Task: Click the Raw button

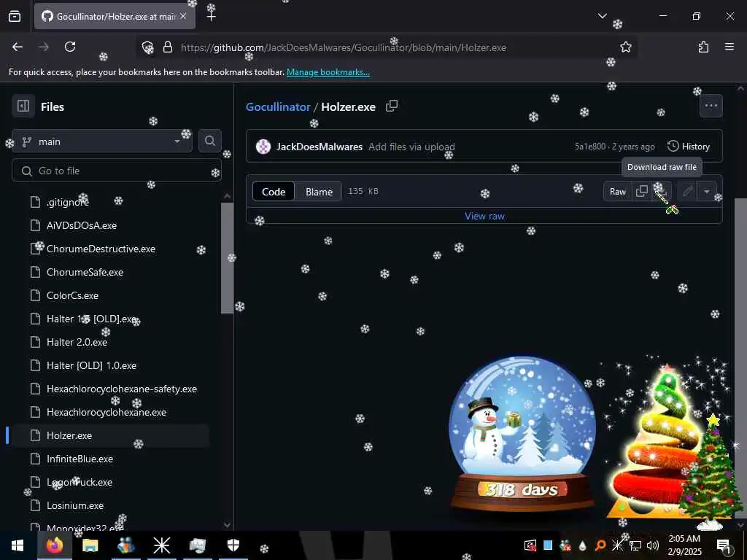Action: click(618, 192)
